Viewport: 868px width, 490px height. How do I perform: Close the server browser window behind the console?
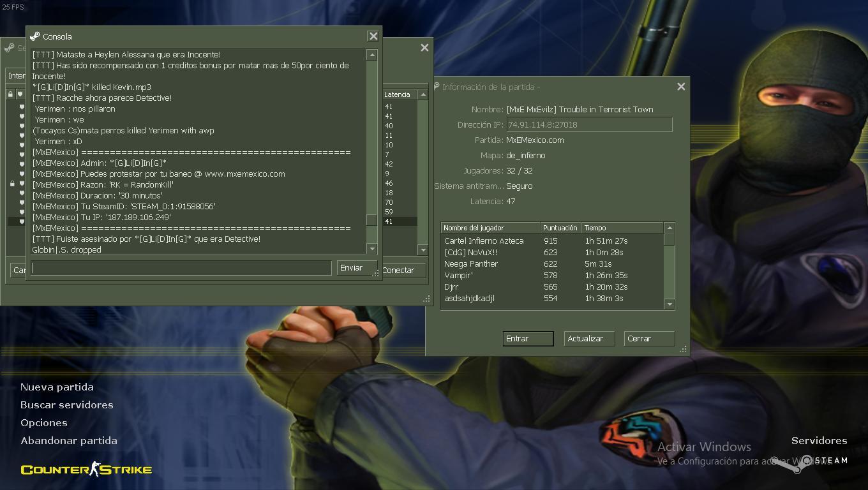coord(424,48)
